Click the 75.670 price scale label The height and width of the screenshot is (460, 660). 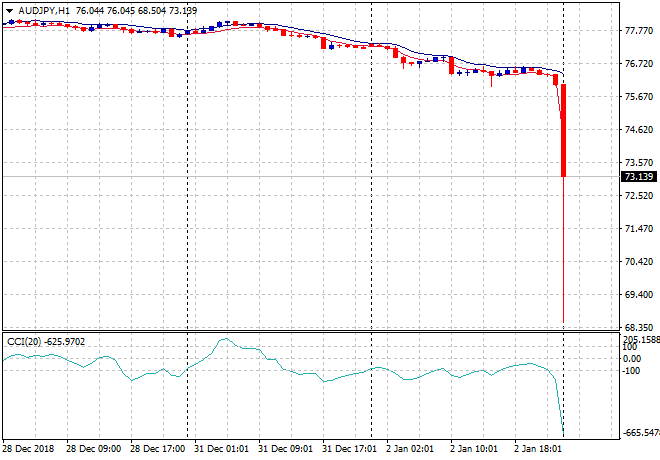(x=638, y=97)
